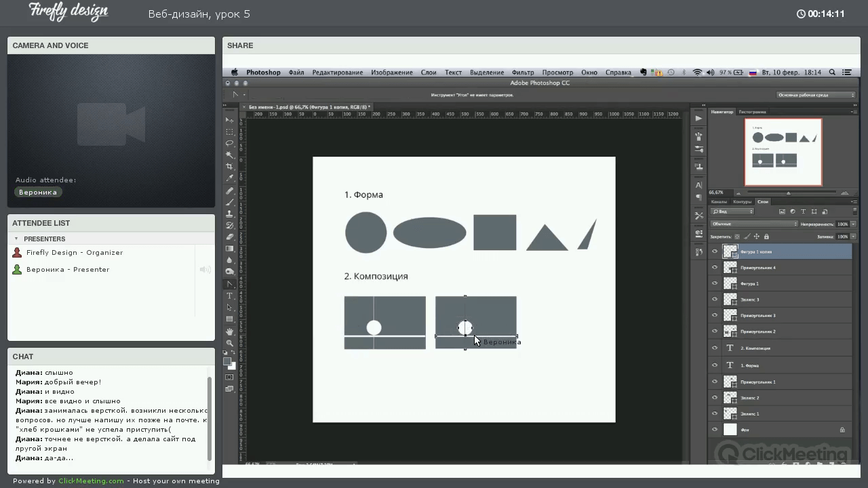Viewport: 868px width, 488px height.
Task: Open the ClickMeeting.com link
Action: point(91,481)
